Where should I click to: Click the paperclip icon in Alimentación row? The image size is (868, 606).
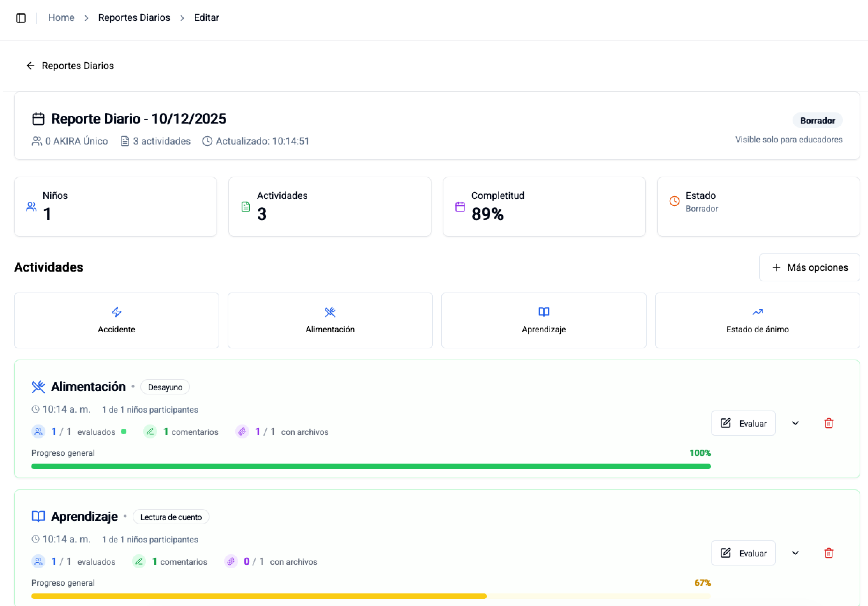coord(242,431)
